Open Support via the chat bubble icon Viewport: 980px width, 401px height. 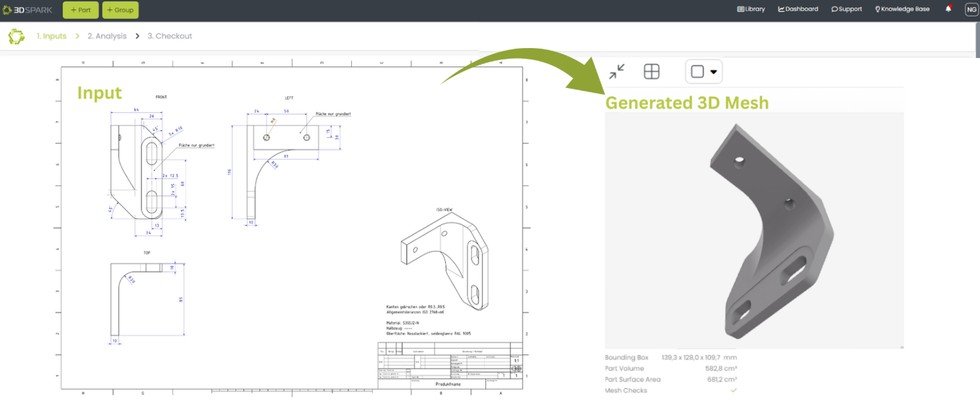click(833, 9)
